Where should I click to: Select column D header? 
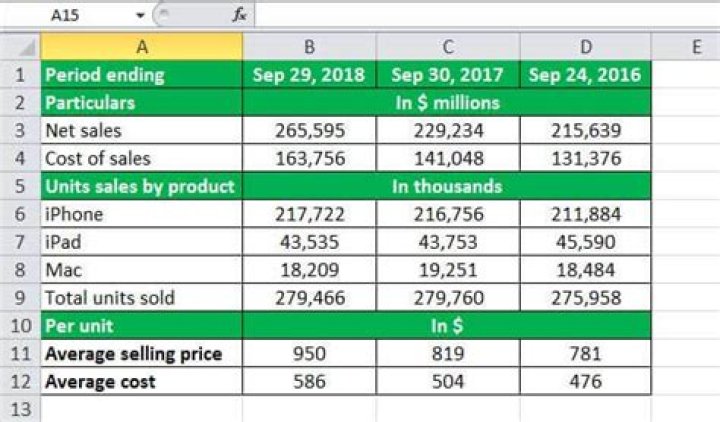click(x=584, y=46)
